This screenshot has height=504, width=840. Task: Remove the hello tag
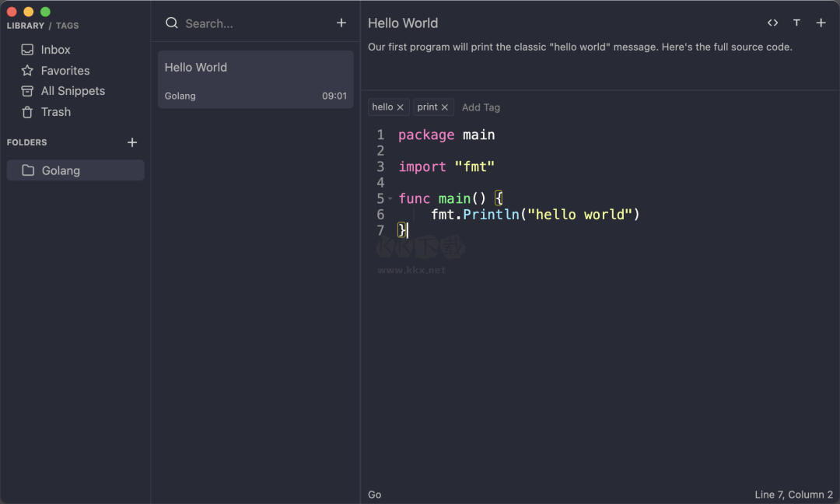pyautogui.click(x=401, y=107)
